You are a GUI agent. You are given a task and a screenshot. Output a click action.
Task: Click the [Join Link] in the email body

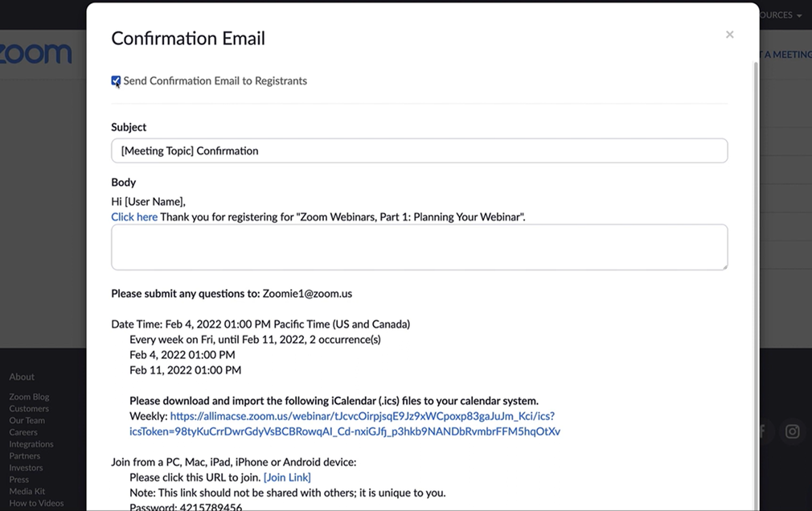287,476
